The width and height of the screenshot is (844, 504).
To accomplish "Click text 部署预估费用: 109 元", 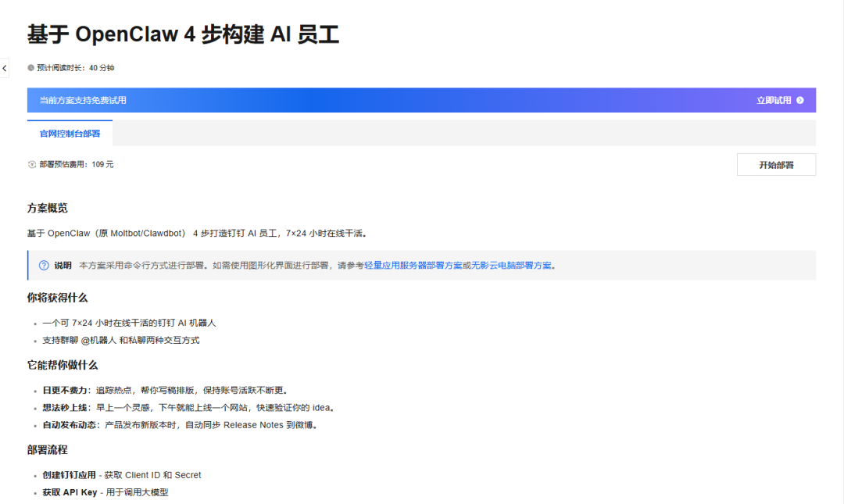I will coord(77,165).
